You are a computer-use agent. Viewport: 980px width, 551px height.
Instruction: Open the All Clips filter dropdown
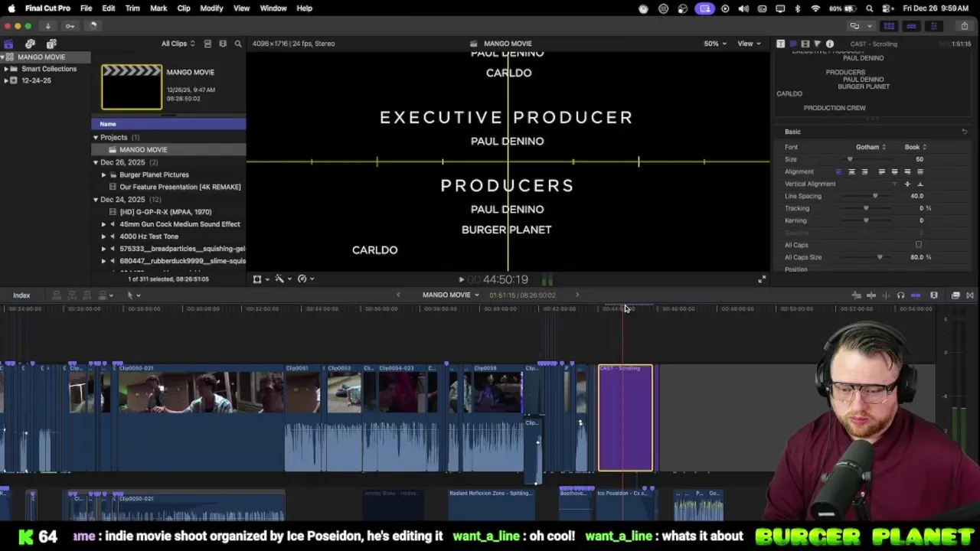(178, 44)
